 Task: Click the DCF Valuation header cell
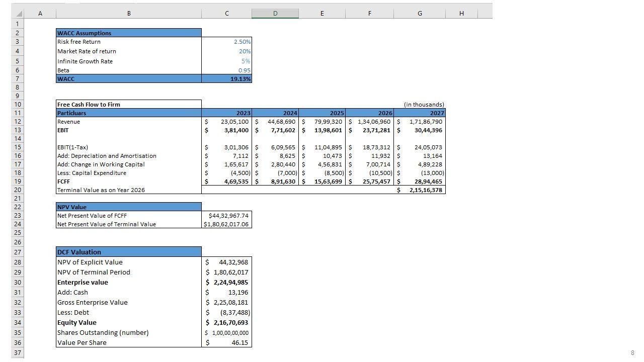pyautogui.click(x=128, y=252)
